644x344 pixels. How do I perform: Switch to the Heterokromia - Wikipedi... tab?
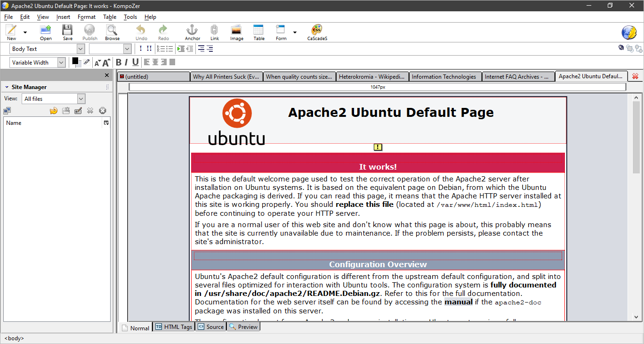[371, 76]
